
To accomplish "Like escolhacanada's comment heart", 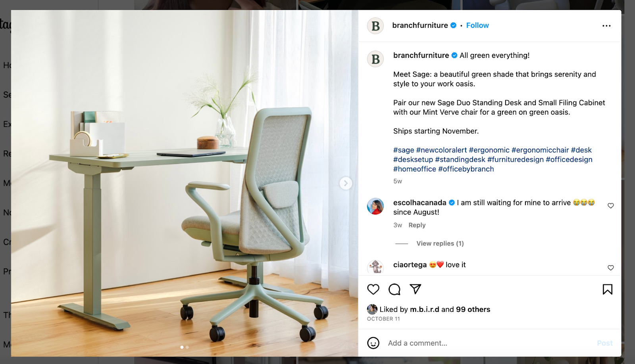I will point(611,205).
